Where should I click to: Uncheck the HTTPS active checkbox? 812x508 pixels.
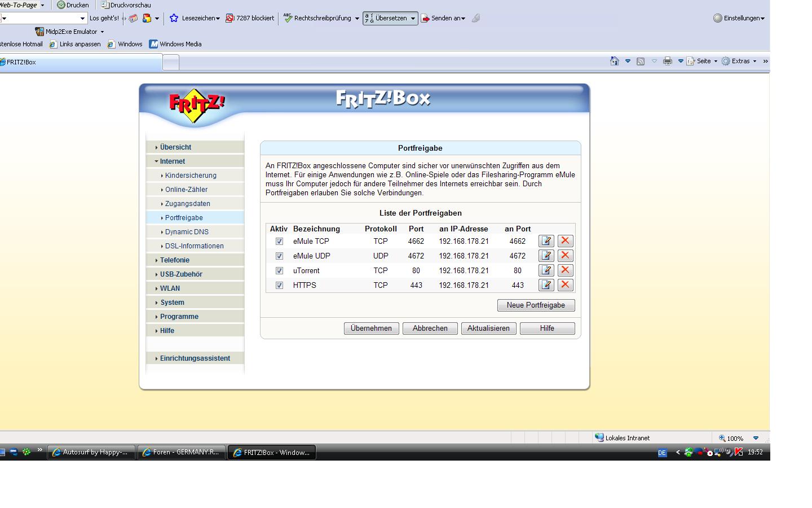tap(279, 285)
